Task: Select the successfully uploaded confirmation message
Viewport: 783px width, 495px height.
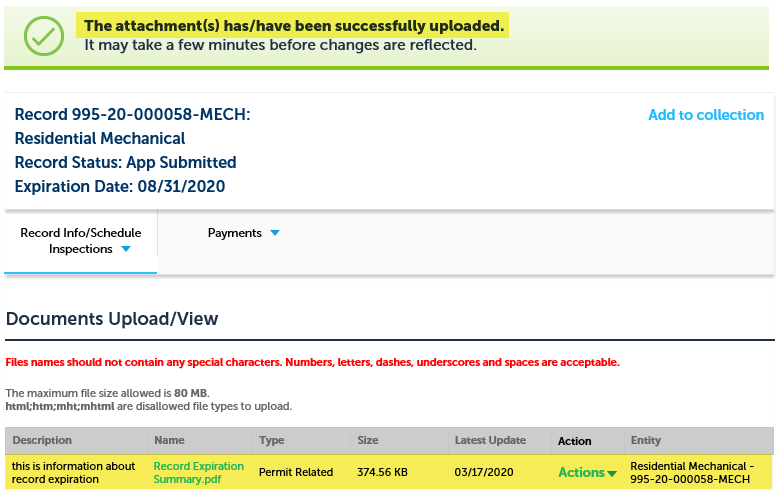Action: [x=294, y=25]
